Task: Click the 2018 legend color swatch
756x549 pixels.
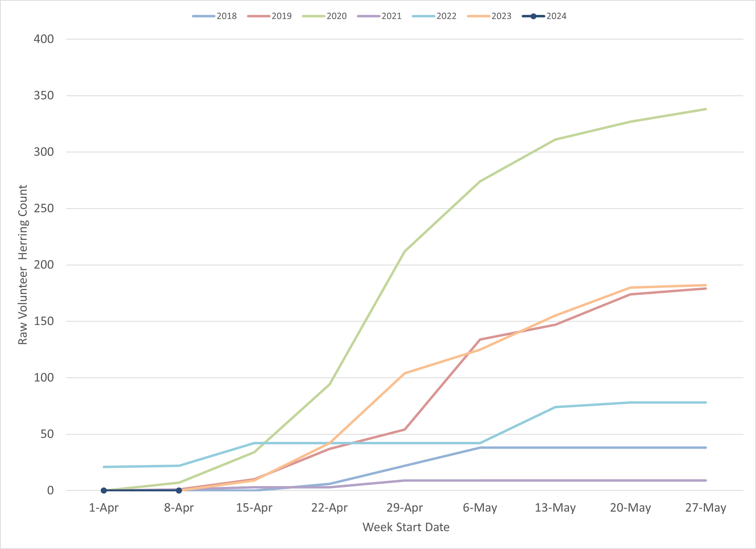Action: click(203, 16)
